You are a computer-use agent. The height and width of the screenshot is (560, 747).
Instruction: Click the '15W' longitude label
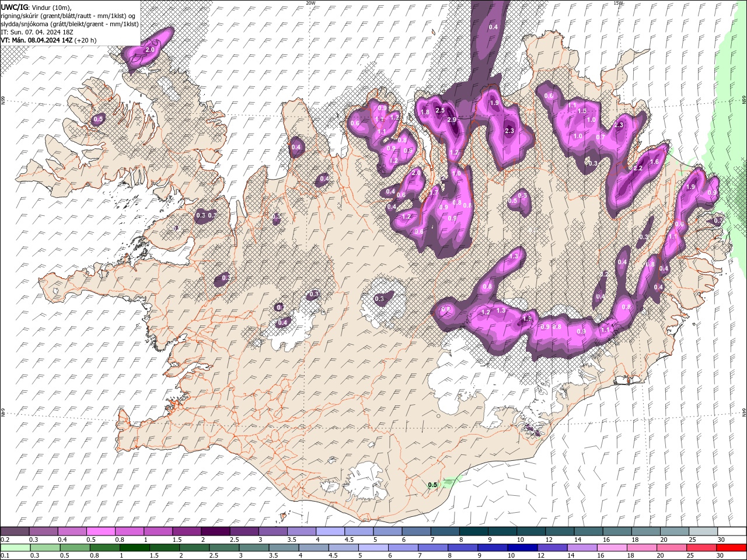[618, 3]
